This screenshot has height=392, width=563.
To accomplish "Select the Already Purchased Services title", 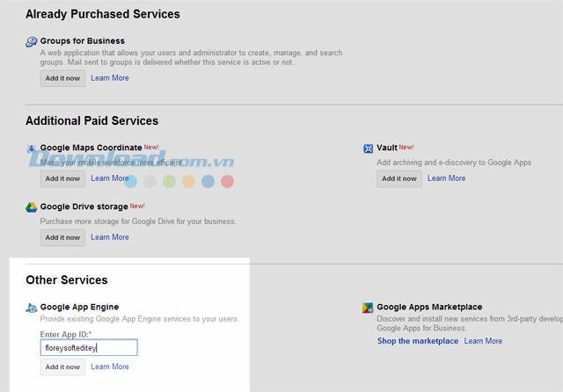I will (103, 14).
